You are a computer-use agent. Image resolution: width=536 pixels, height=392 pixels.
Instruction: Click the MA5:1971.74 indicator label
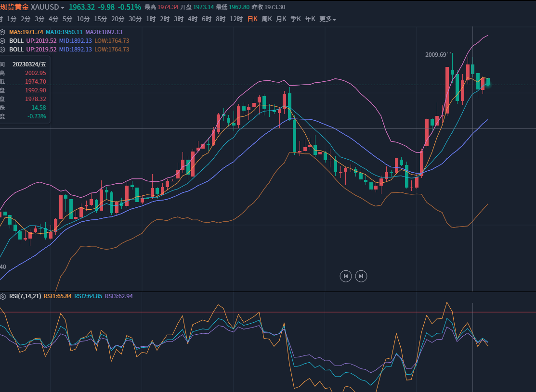[x=26, y=32]
